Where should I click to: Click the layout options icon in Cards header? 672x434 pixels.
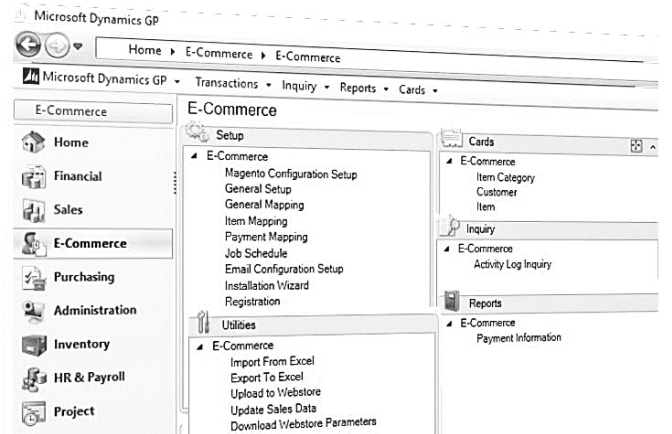(x=636, y=146)
